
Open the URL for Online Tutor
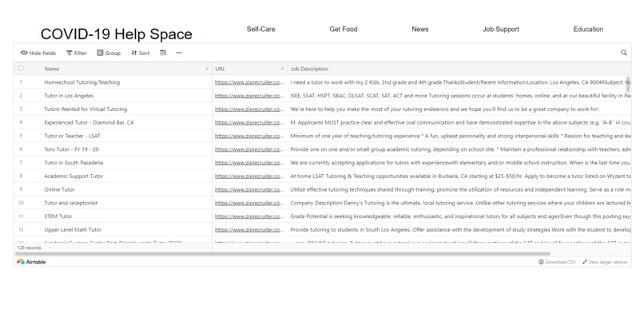(249, 189)
